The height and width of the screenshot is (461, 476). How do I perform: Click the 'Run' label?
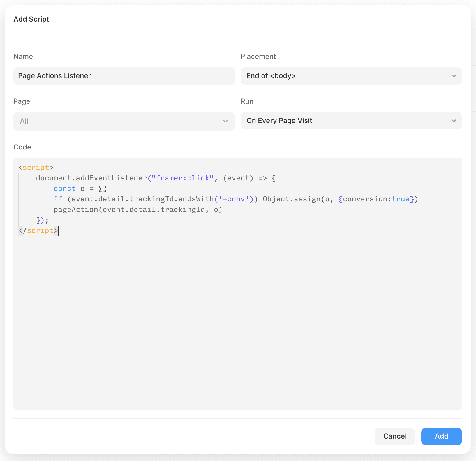coord(247,101)
